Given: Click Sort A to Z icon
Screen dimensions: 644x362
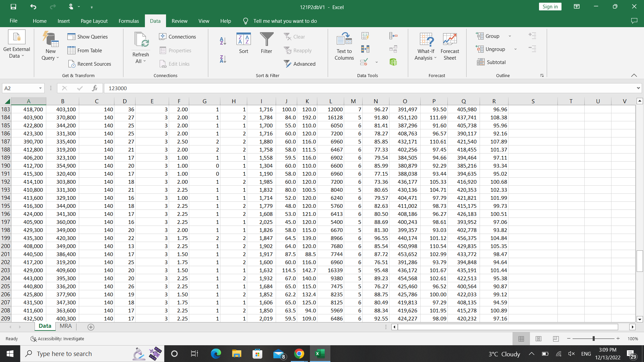Looking at the screenshot, I should click(223, 41).
